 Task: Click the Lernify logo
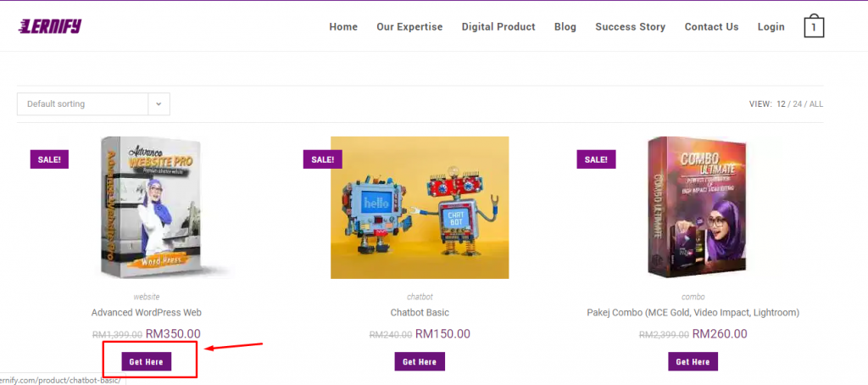pos(50,26)
